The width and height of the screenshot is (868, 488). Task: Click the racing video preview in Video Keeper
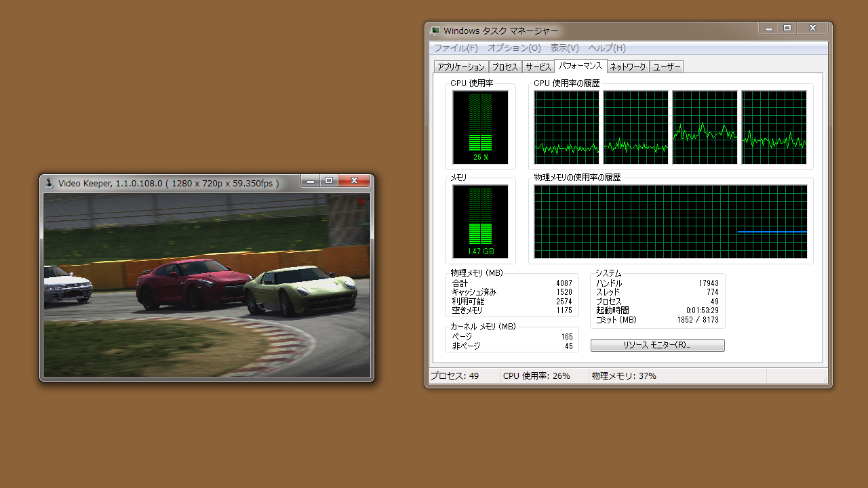coord(207,285)
